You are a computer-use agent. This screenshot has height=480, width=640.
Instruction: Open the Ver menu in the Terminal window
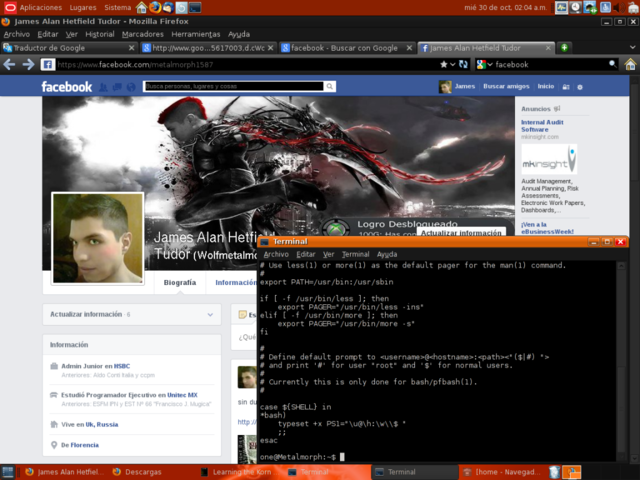point(328,254)
